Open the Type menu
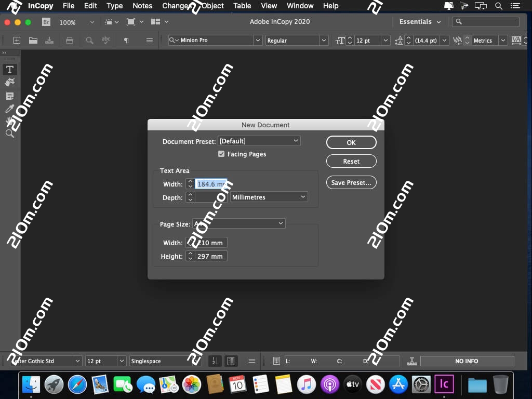Viewport: 532px width, 399px height. click(114, 6)
